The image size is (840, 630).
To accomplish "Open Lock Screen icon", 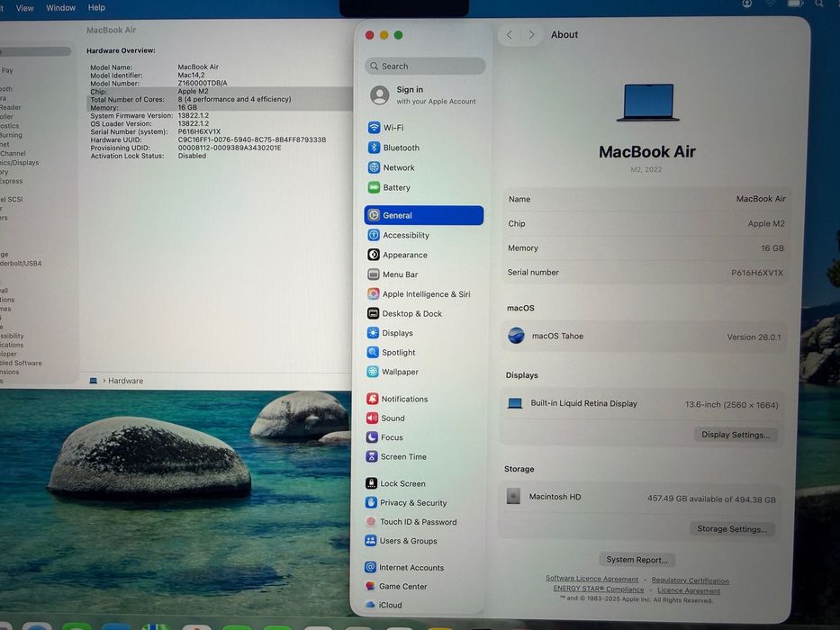I will (x=371, y=483).
